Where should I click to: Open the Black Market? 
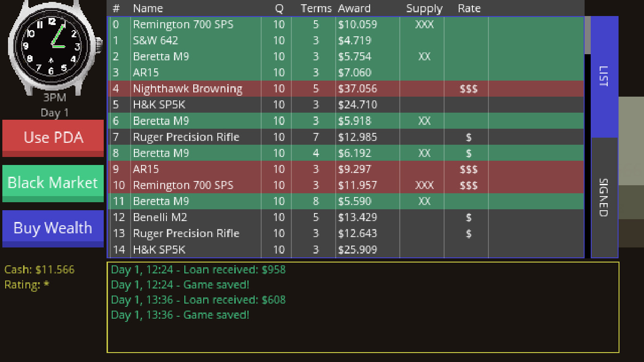[x=53, y=182]
